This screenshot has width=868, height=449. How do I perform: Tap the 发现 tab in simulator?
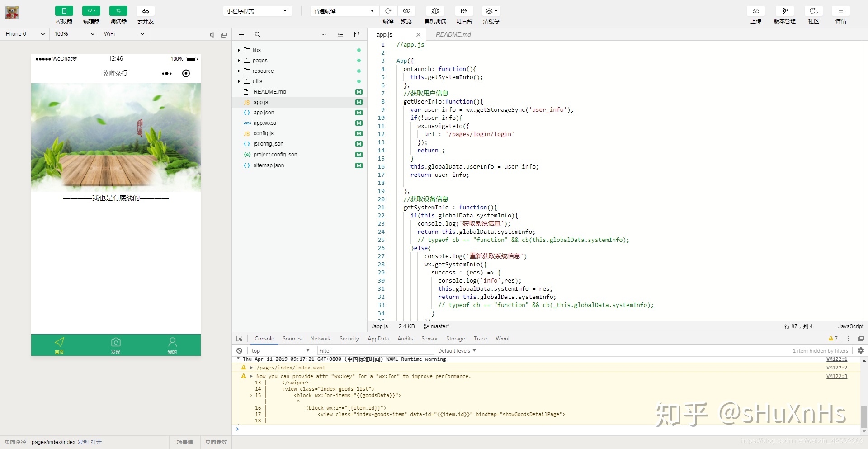click(x=116, y=345)
